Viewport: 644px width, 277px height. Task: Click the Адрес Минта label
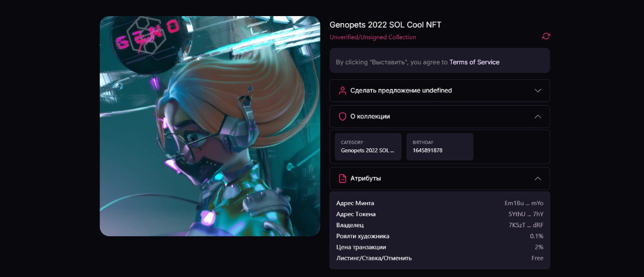coord(355,203)
